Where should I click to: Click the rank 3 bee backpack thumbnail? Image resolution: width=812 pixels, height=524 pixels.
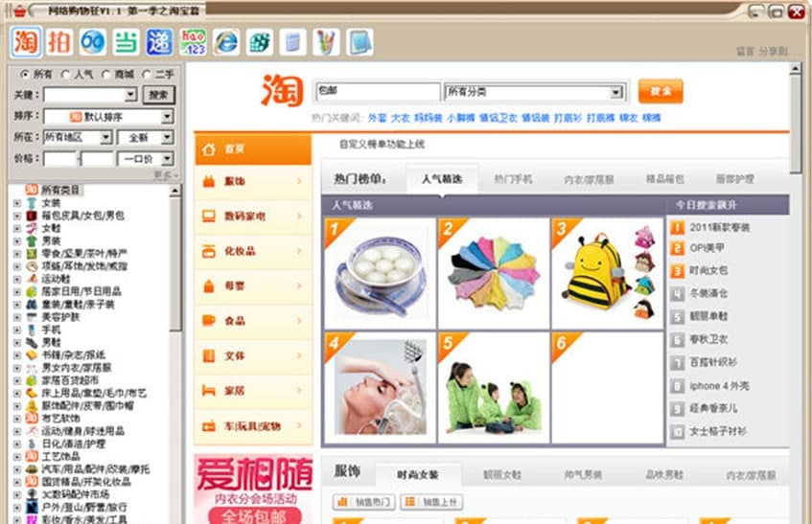coord(608,274)
